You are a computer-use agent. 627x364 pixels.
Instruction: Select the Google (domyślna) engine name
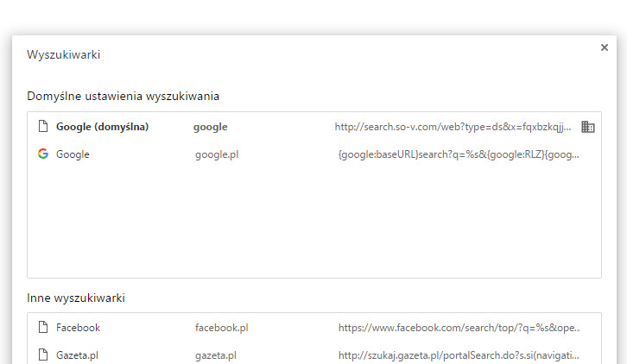point(103,127)
